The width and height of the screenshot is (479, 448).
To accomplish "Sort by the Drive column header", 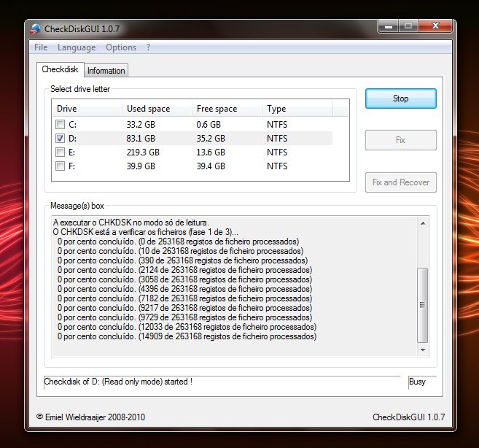I will click(x=87, y=109).
